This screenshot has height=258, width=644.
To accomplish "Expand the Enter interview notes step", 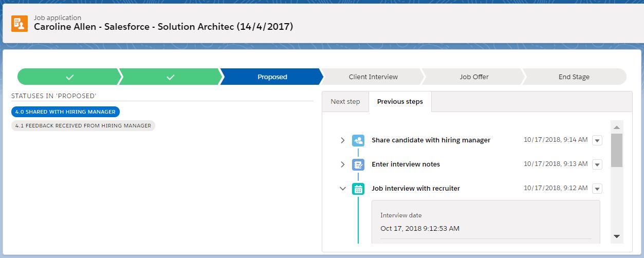I will 343,164.
